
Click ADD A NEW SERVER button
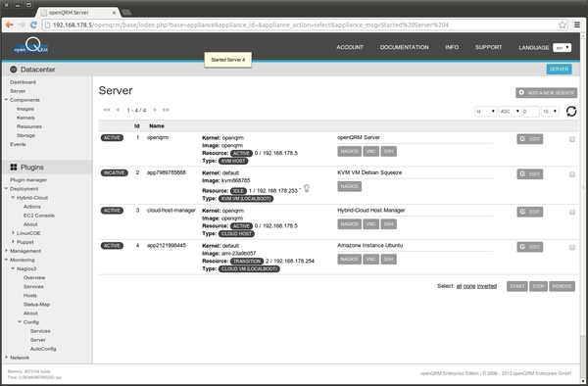[x=547, y=92]
